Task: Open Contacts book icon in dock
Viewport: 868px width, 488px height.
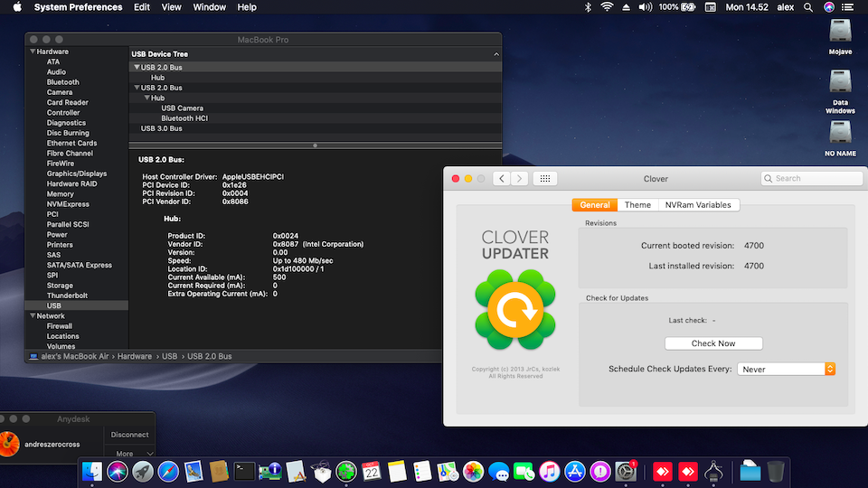Action: click(219, 472)
